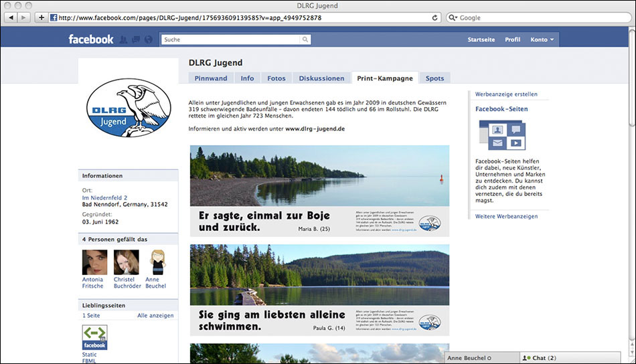Click the Google search field in toolbar

point(539,17)
